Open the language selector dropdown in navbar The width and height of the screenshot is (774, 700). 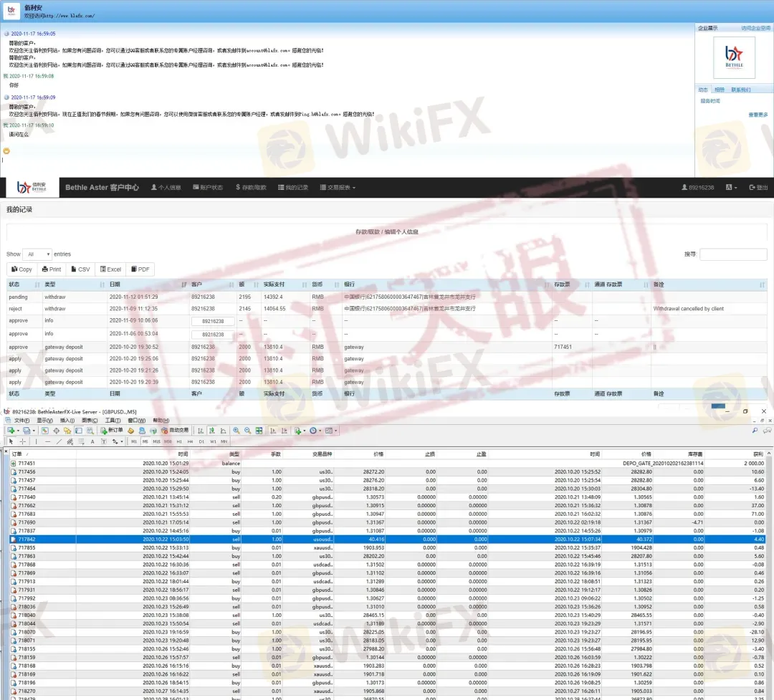pyautogui.click(x=731, y=188)
